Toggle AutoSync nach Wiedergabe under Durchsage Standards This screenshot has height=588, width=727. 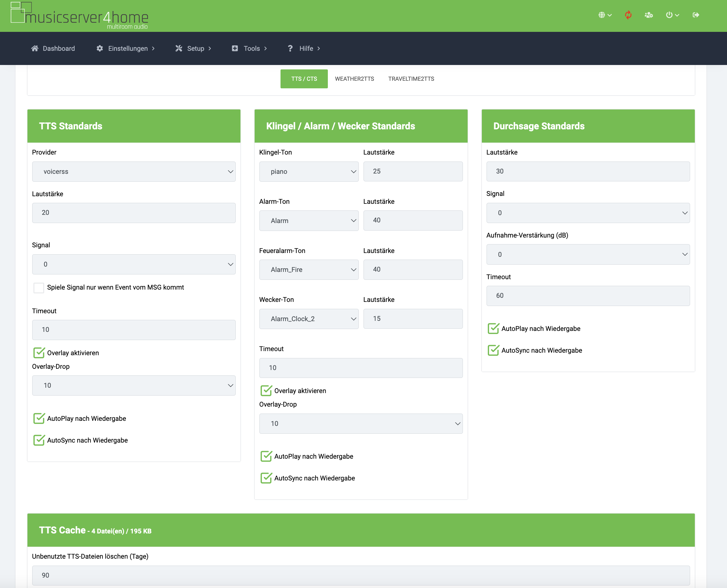click(493, 350)
